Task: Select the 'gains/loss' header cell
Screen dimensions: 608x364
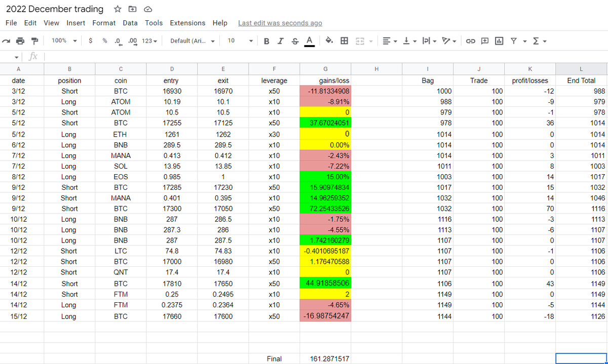Action: (325, 80)
